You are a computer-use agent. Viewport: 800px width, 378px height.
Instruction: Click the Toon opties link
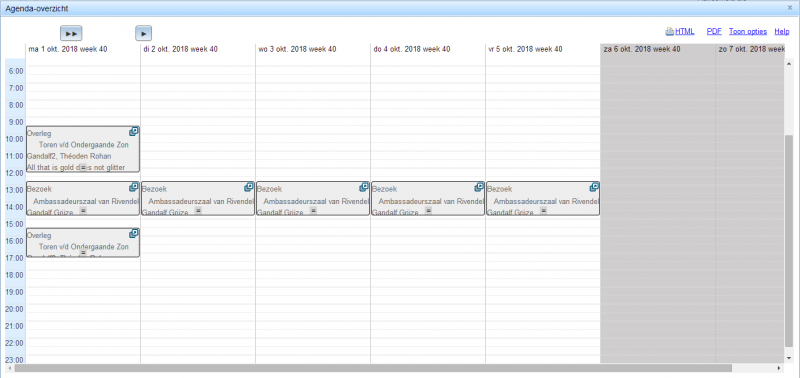coord(748,32)
